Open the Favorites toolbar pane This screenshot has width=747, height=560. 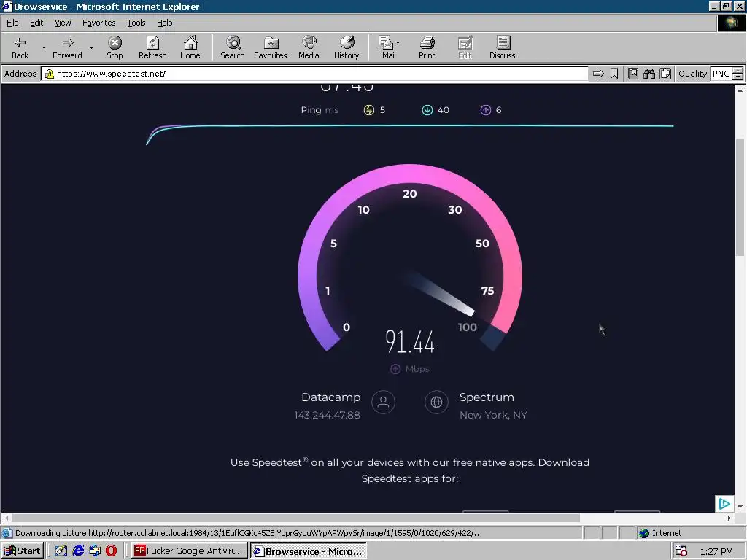tap(270, 47)
